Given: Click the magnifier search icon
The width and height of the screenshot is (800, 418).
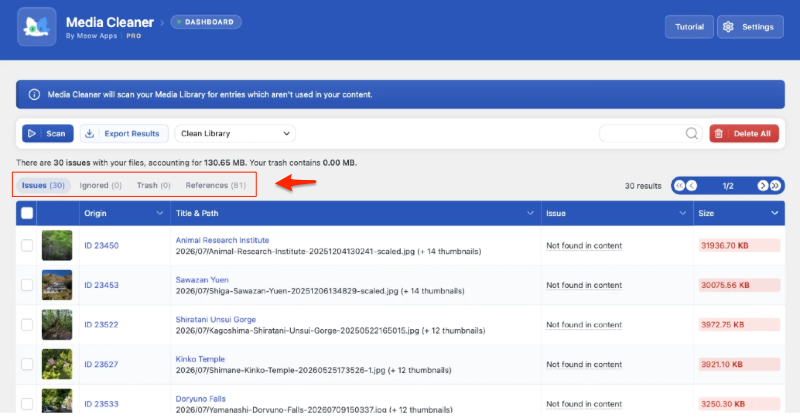Looking at the screenshot, I should 692,134.
